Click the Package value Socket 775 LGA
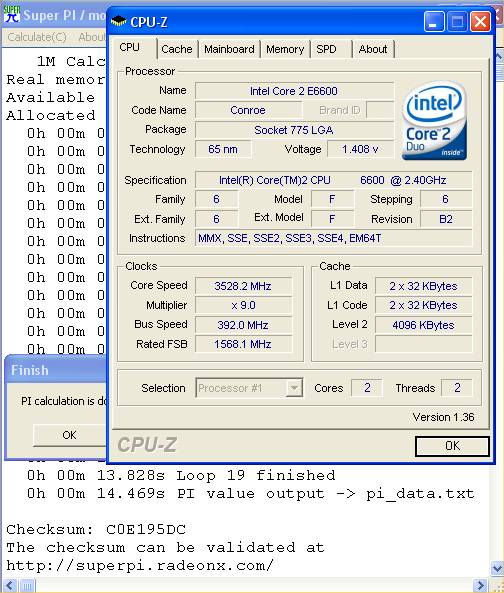The image size is (504, 593). 294,130
